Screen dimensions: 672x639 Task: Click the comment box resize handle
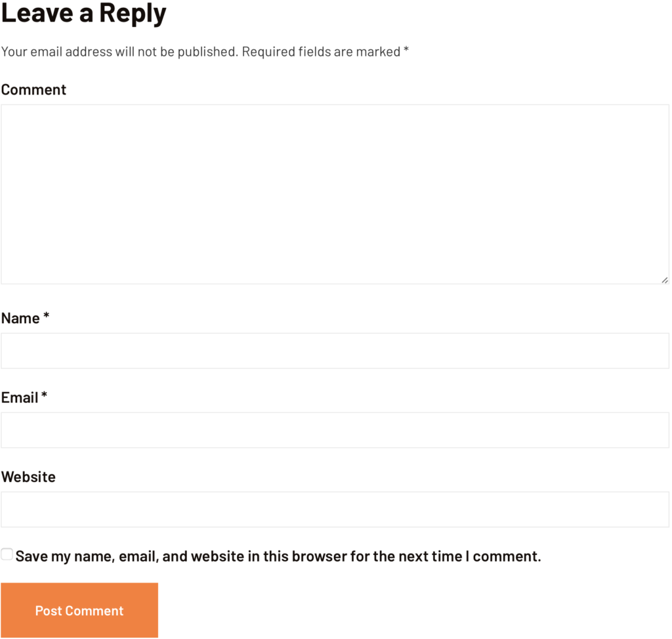coord(664,280)
